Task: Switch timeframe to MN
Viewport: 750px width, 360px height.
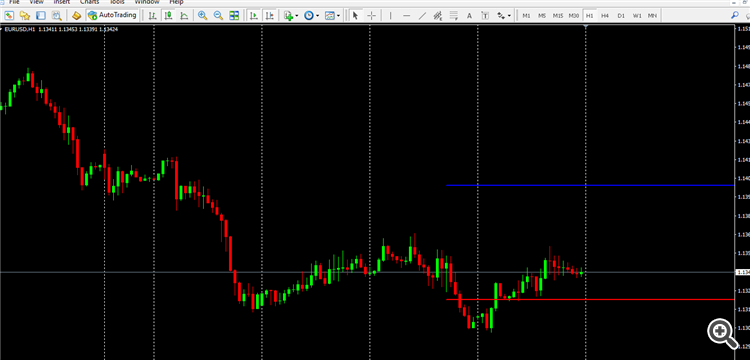Action: (x=652, y=16)
